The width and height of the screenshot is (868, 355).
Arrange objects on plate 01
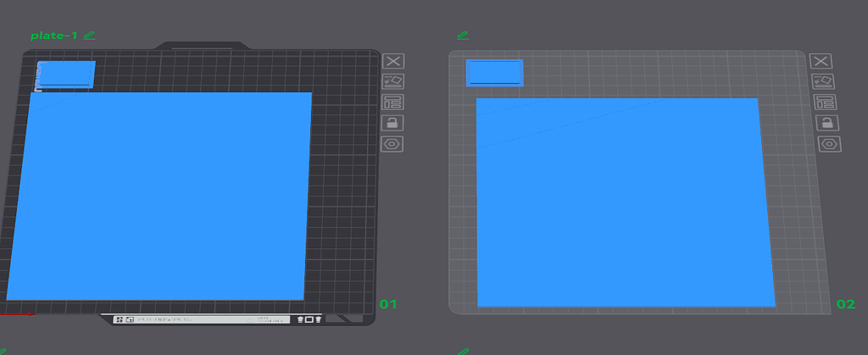click(392, 103)
